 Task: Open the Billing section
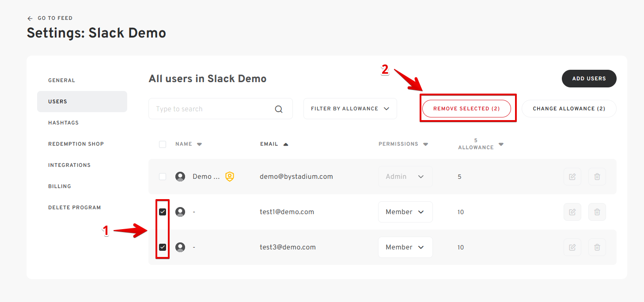point(60,186)
